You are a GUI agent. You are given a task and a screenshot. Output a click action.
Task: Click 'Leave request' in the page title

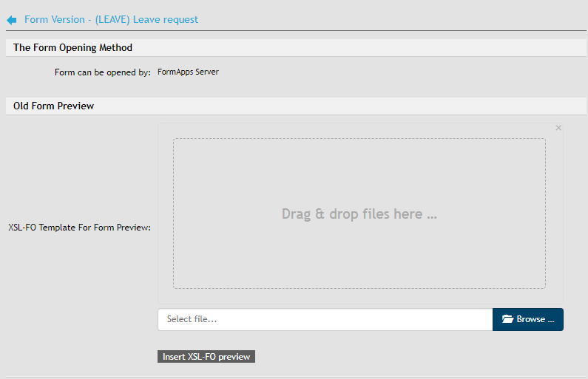coord(166,20)
